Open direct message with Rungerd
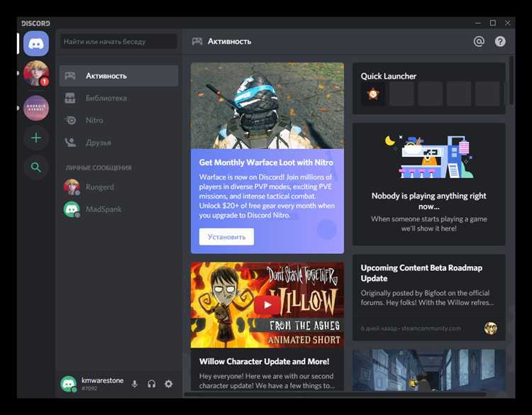Image resolution: width=532 pixels, height=415 pixels. pos(118,187)
